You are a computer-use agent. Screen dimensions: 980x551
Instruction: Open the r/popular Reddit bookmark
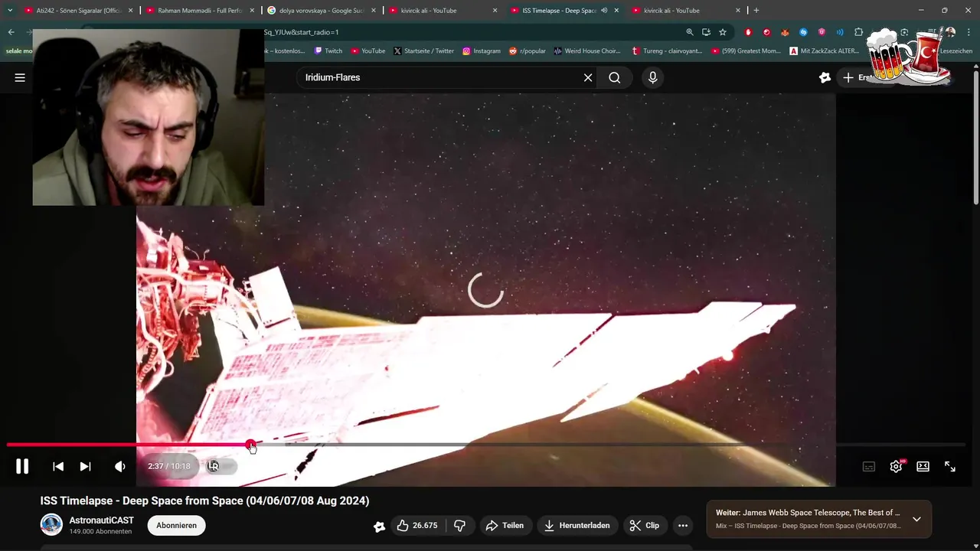(528, 51)
